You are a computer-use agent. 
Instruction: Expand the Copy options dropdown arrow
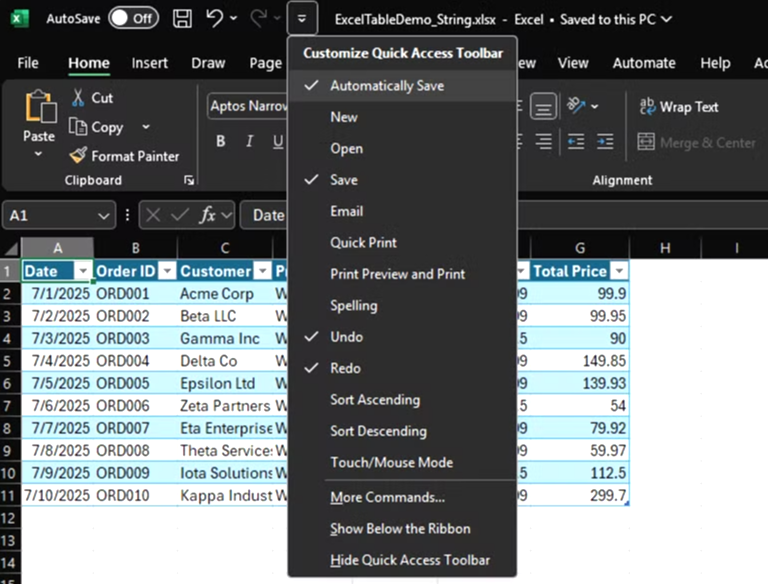point(146,127)
